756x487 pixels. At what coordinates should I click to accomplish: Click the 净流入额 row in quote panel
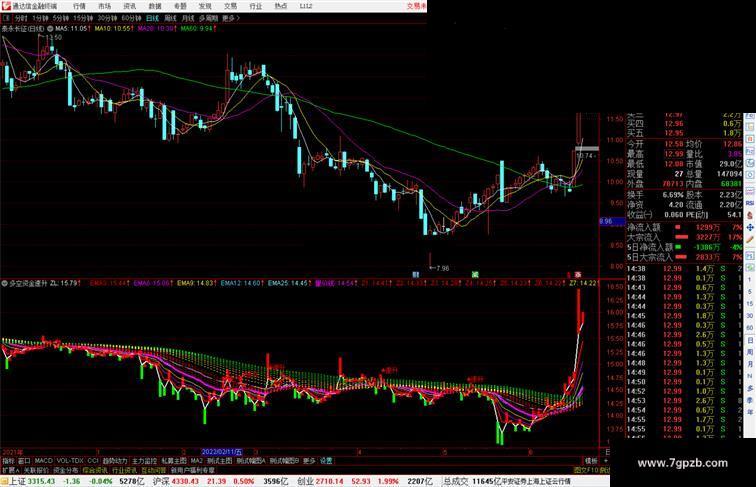pos(685,227)
